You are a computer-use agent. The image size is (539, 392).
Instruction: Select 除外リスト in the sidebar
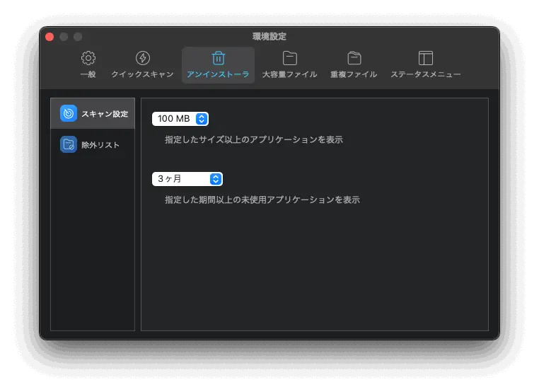coord(93,144)
